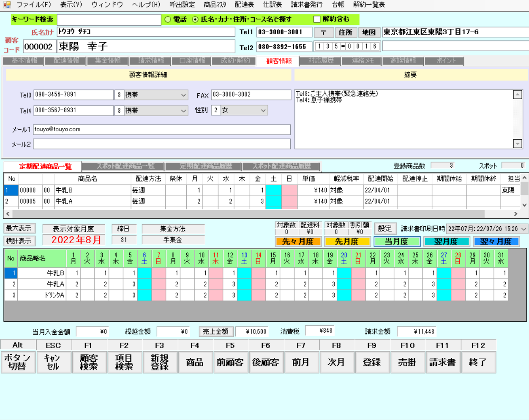The image size is (529, 420).
Task: Open the 商品マスタ menu
Action: pos(215,5)
